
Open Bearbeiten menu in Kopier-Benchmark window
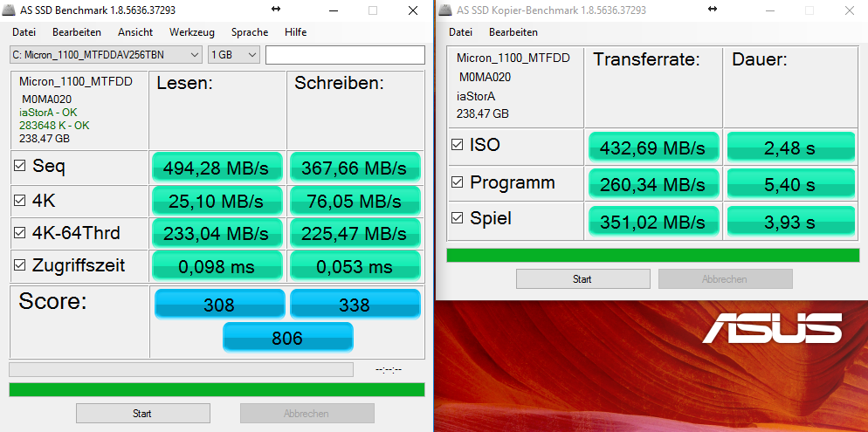click(x=513, y=32)
